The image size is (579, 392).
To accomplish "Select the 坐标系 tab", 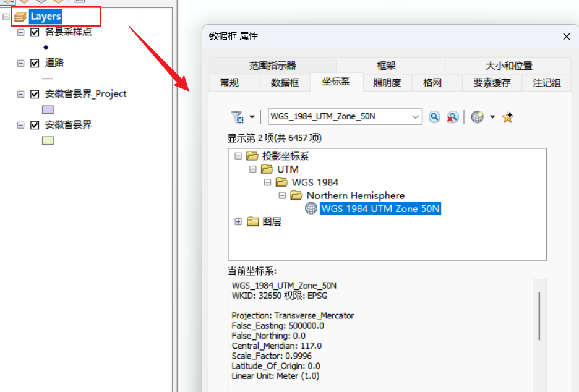I will tap(336, 82).
